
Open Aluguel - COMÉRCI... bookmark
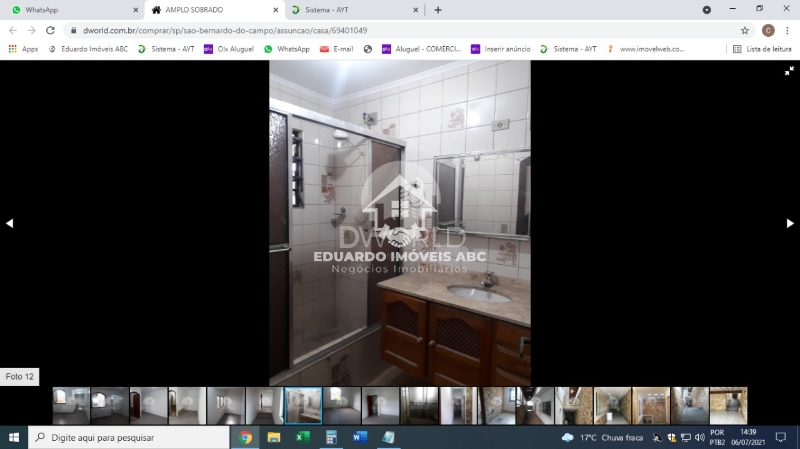(421, 49)
